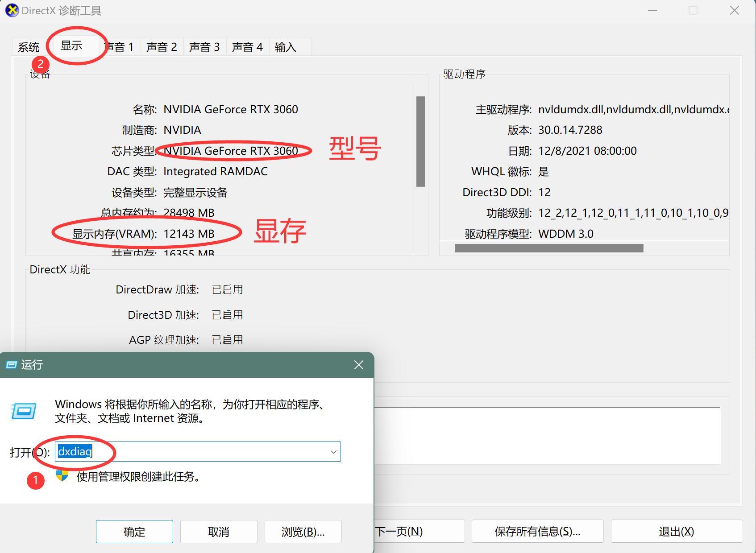Minimize the DirectX diagnostic tool window

[652, 10]
